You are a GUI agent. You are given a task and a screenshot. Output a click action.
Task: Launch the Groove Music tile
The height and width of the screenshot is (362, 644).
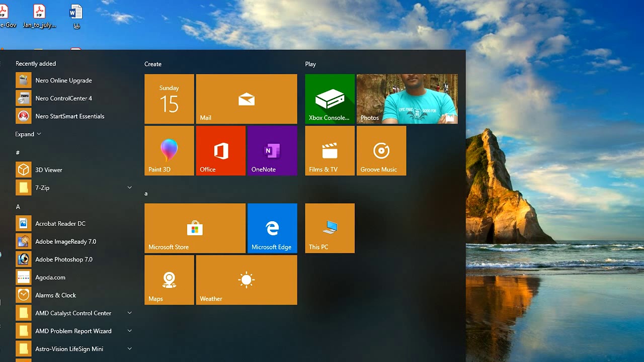381,151
